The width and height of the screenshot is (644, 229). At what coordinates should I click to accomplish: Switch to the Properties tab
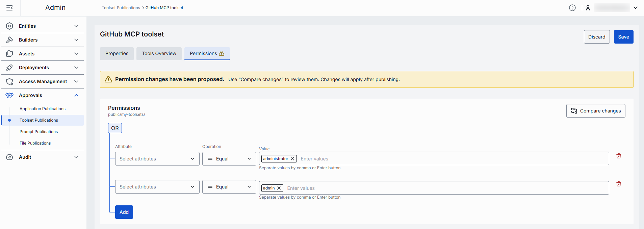[x=117, y=53]
